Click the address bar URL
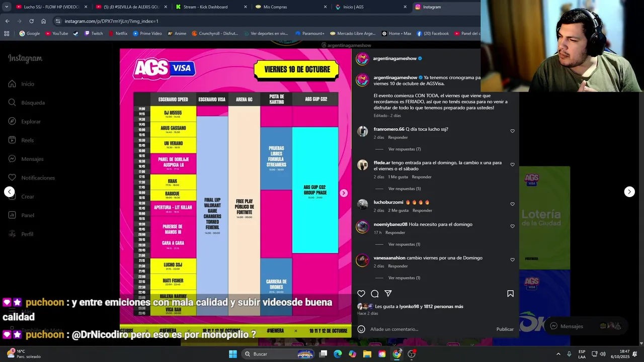Viewport: 644px width, 362px height. tap(112, 21)
